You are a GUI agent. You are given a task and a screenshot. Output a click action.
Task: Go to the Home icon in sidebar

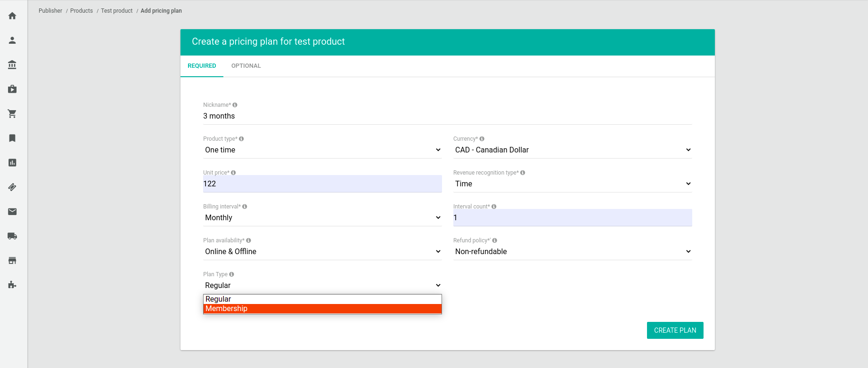(x=12, y=16)
